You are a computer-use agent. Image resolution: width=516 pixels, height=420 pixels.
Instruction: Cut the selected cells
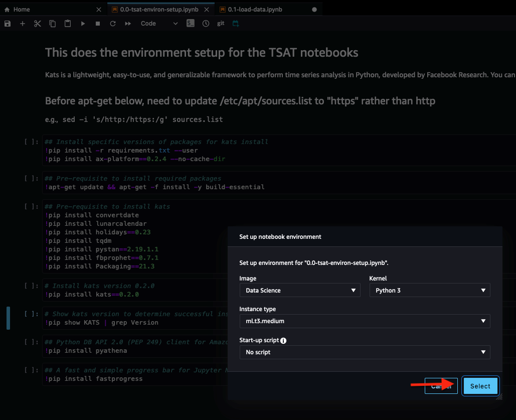37,23
